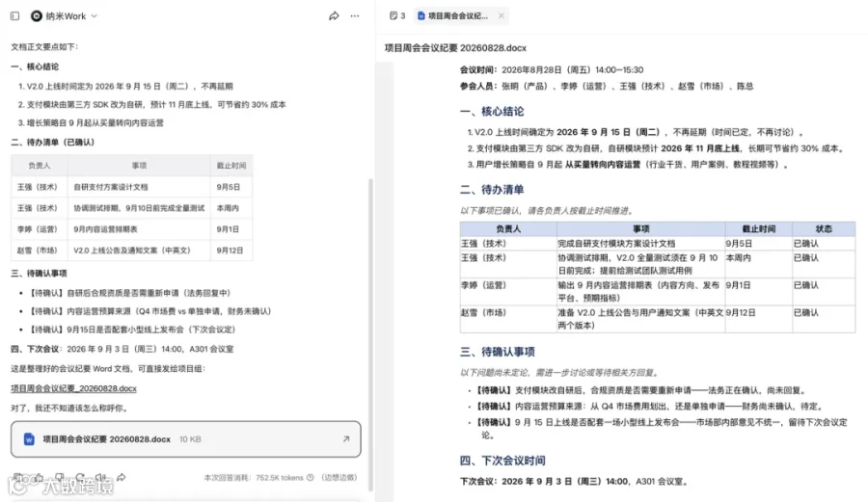Click the 本次回答消耗: 752.5K tokens text
Screen dimensions: 868x502
[254, 478]
